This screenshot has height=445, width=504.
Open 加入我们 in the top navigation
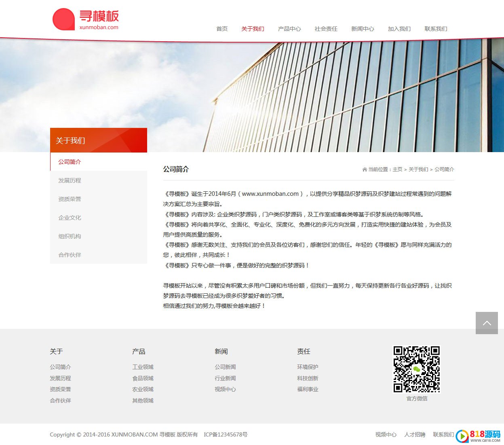pos(399,29)
